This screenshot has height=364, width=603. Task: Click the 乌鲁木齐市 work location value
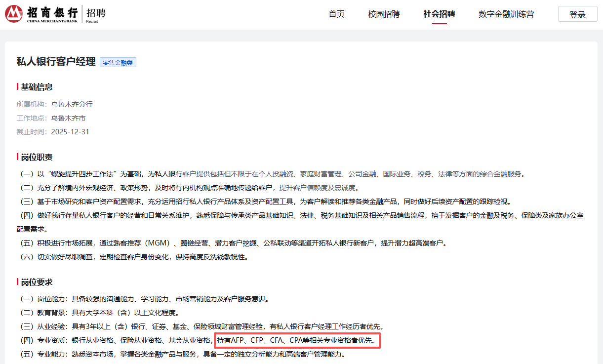[68, 118]
